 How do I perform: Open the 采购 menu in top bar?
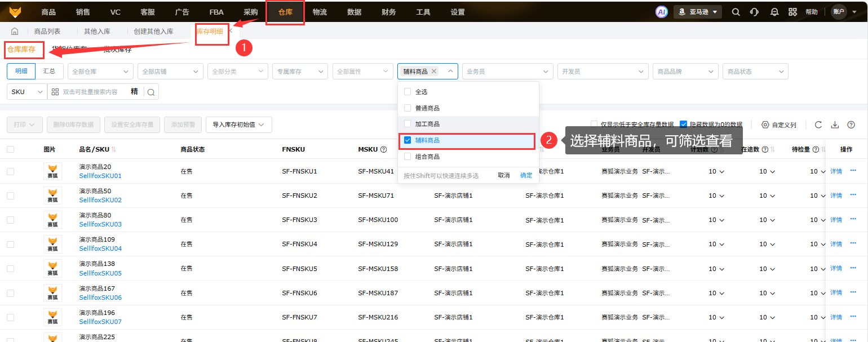click(250, 12)
